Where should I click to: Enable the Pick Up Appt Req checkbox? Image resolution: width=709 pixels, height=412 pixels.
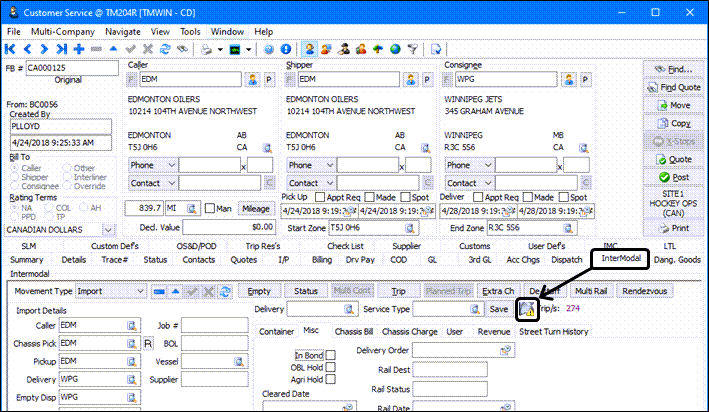319,199
